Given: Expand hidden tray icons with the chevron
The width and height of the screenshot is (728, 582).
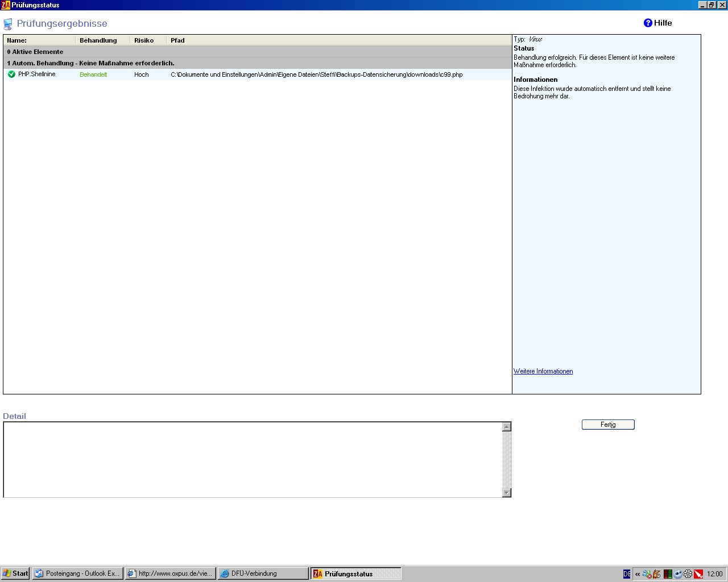Looking at the screenshot, I should pos(637,574).
